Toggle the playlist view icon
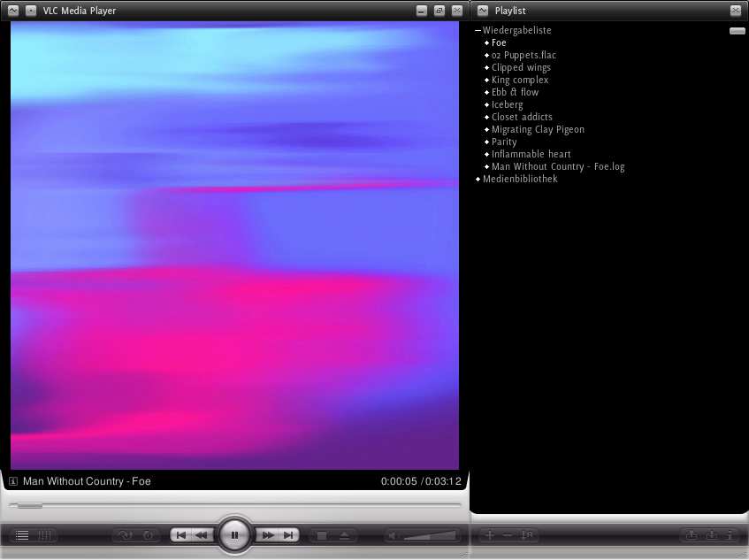The height and width of the screenshot is (560, 749). (22, 535)
